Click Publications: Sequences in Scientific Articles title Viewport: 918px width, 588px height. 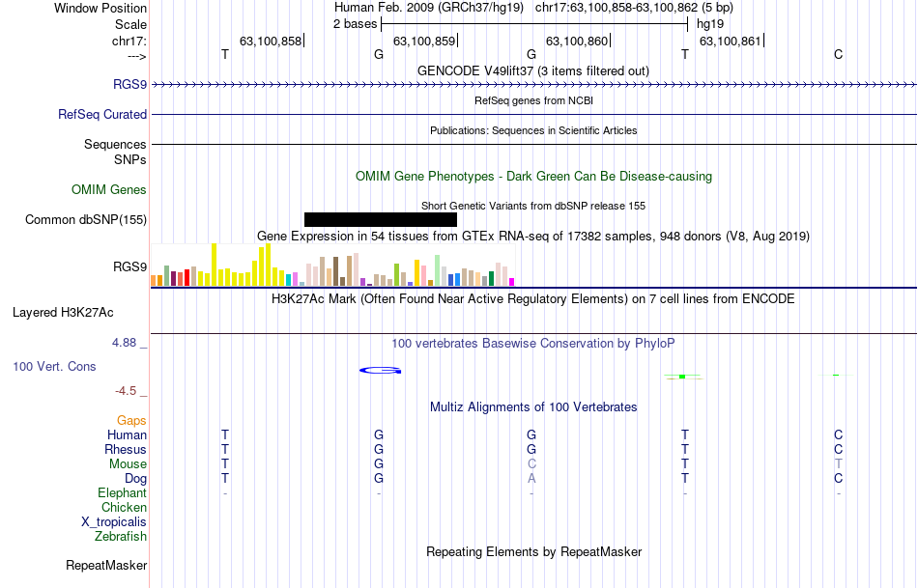tap(533, 130)
